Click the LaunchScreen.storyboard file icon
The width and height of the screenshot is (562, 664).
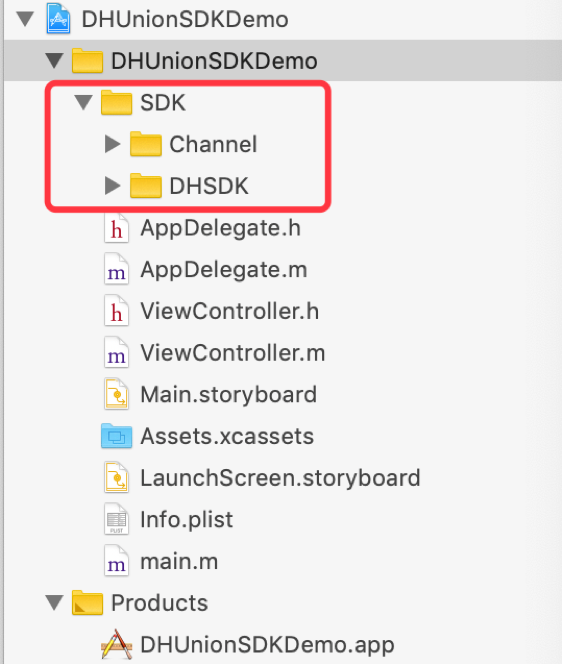click(x=116, y=478)
